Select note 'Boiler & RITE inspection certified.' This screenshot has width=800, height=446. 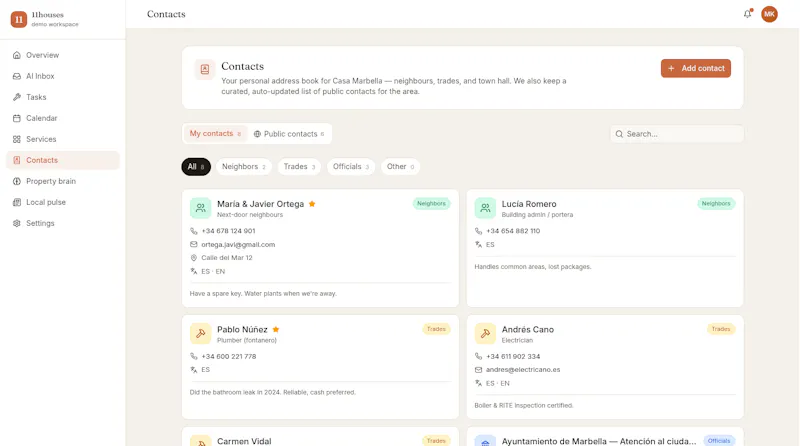[x=523, y=406]
